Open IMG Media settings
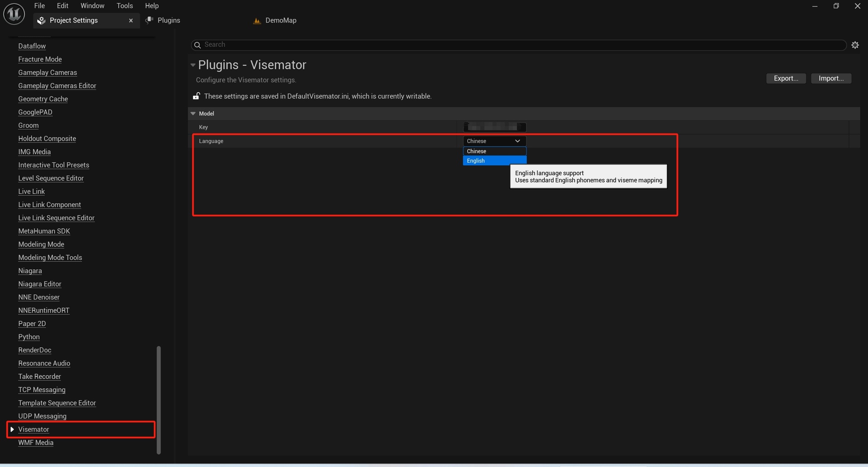The image size is (868, 467). click(34, 152)
